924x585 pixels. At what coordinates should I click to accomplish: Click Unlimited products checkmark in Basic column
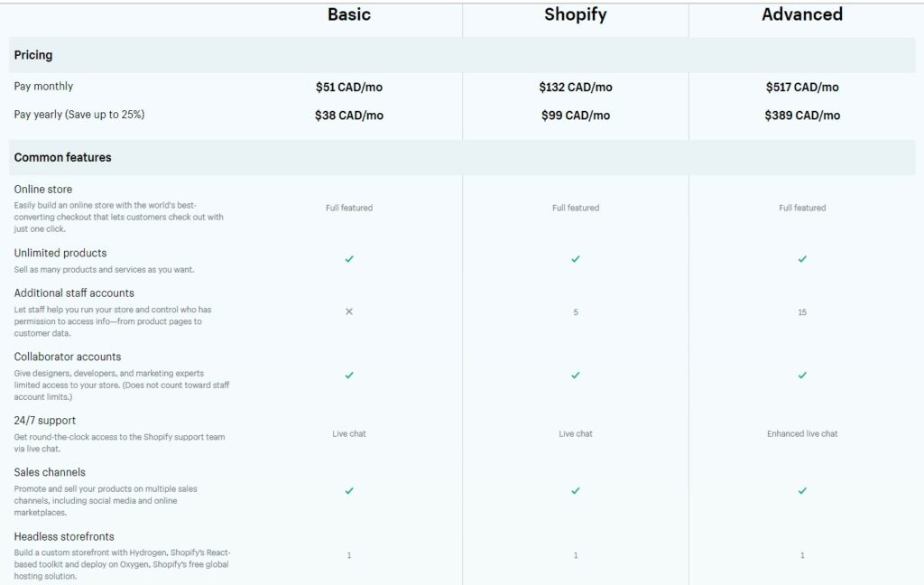pos(349,259)
